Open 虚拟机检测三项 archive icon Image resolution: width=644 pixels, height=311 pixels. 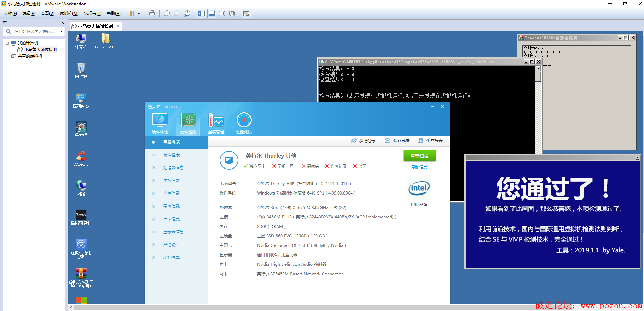coord(81,278)
